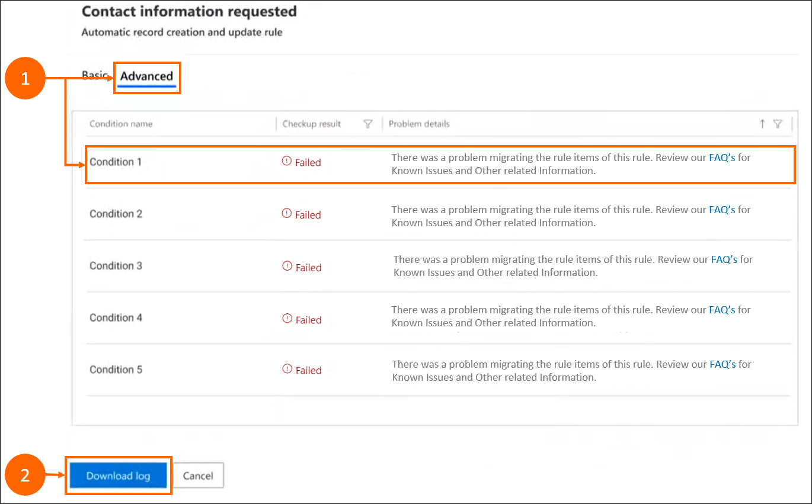This screenshot has width=812, height=504.
Task: Click the Failed text in Condition 5 row
Action: 308,370
